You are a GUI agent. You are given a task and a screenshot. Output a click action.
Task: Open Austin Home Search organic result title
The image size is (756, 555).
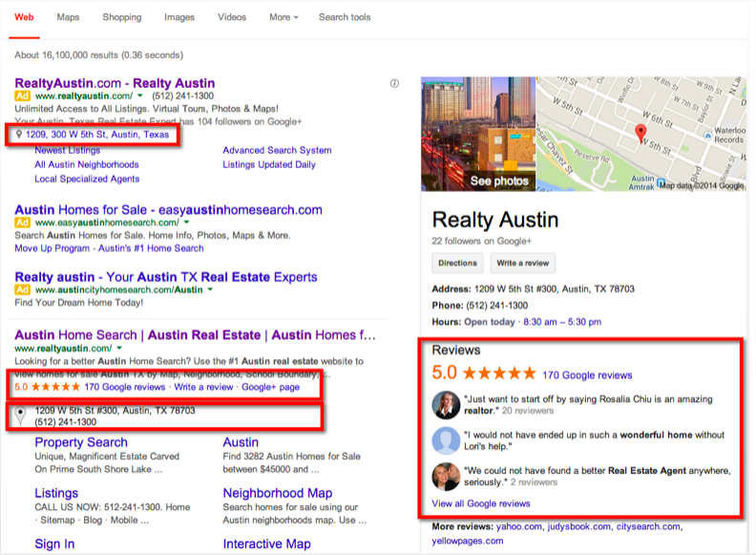pos(195,335)
